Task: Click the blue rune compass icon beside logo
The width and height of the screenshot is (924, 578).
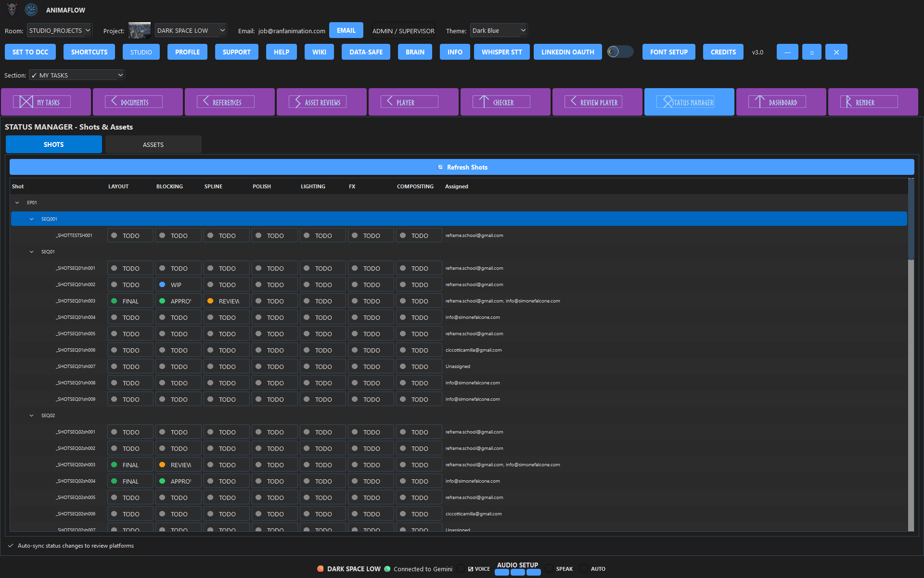Action: 31,9
